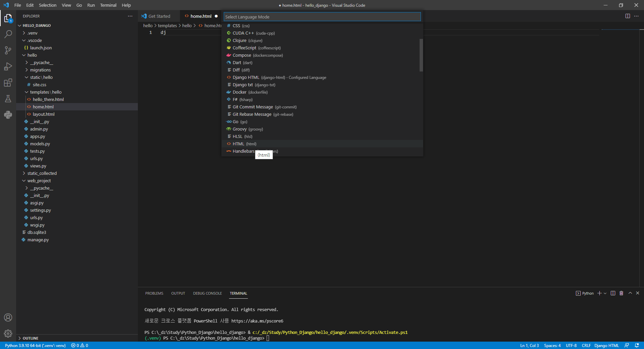Switch to the PROBLEMS panel tab
This screenshot has width=644, height=349.
pyautogui.click(x=154, y=293)
